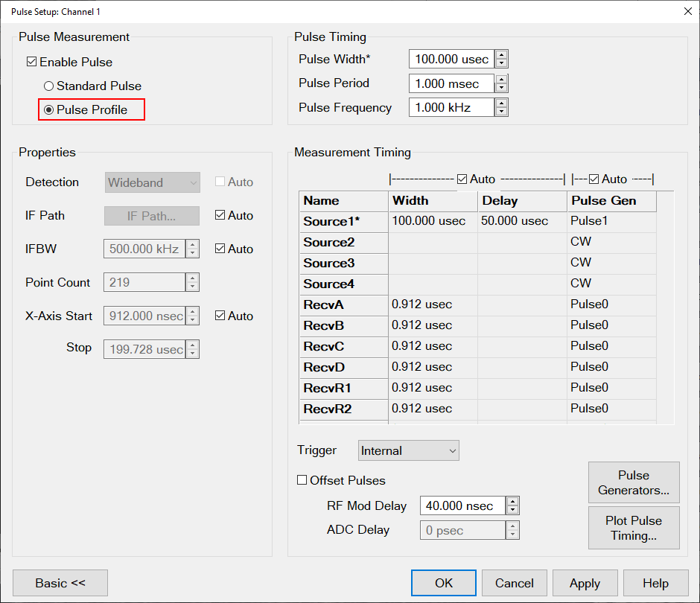Increase Pulse Frequency using spinner up arrow
Viewport: 700px width, 603px height.
click(x=502, y=103)
